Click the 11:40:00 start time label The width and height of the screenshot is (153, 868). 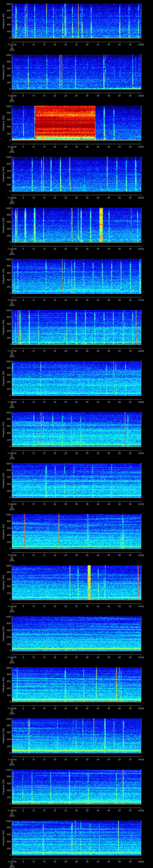[12, 504]
